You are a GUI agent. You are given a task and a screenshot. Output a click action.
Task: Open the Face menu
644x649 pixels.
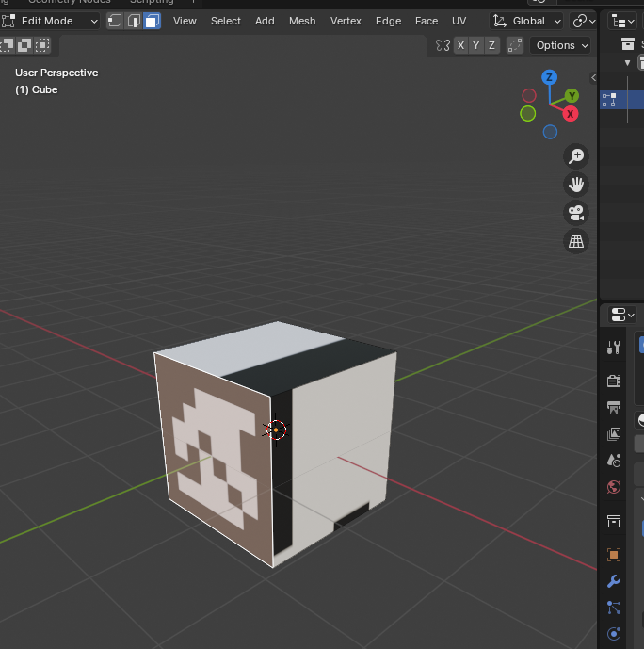click(427, 21)
